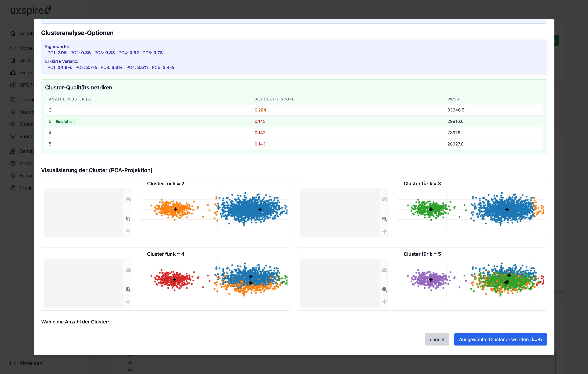
Task: Select the table row for k = 5
Action: (294, 144)
